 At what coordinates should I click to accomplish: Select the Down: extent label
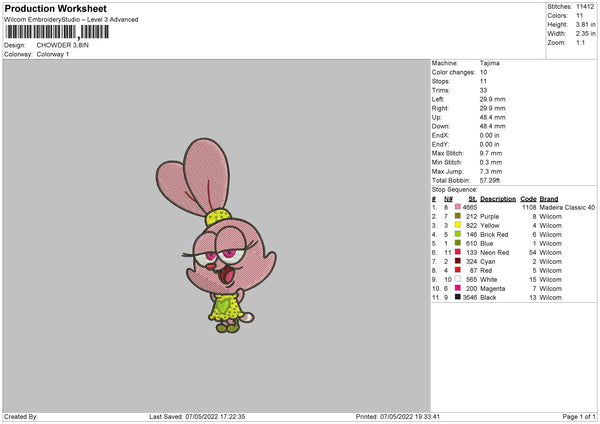point(441,126)
